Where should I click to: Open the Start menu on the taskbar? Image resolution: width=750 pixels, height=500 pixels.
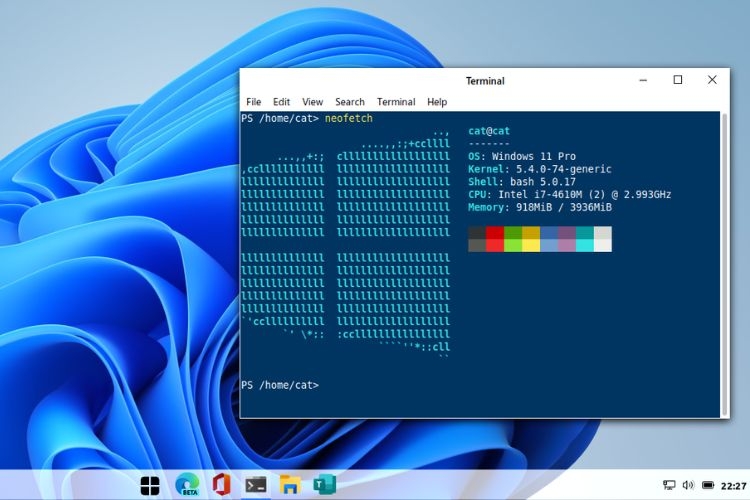150,486
